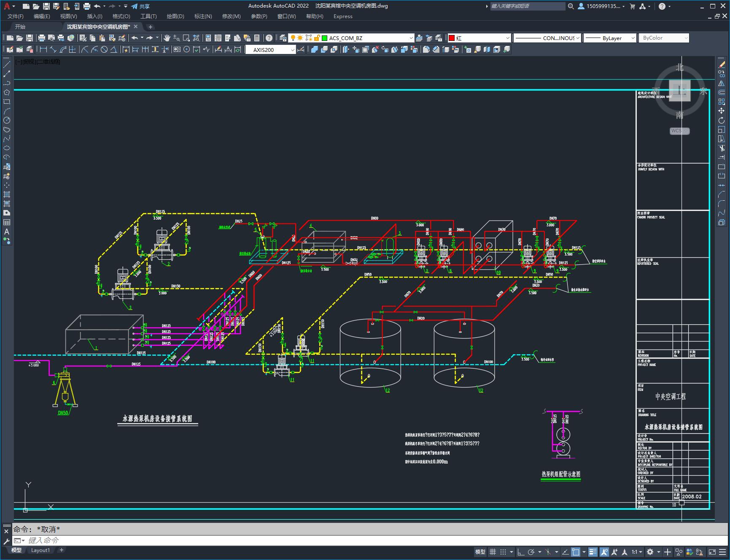
Task: Click the 模型 model tab at bottom left
Action: tap(16, 550)
